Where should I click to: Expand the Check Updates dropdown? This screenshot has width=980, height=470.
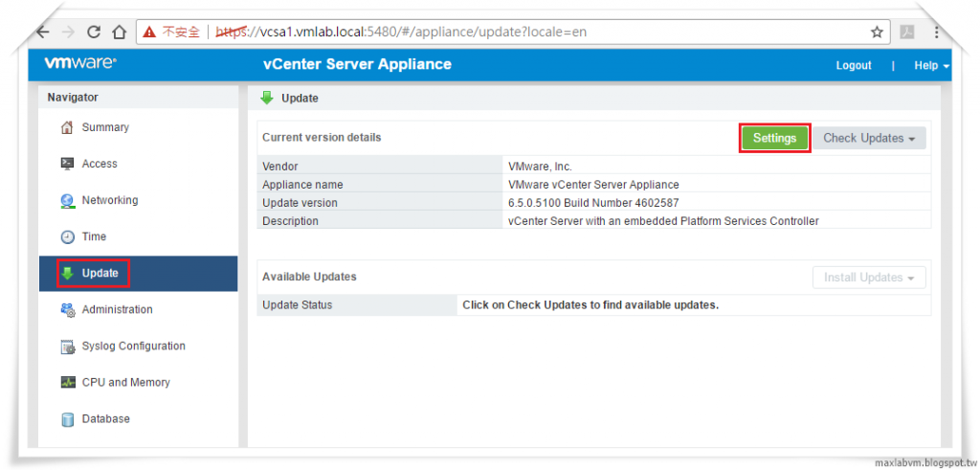point(869,138)
